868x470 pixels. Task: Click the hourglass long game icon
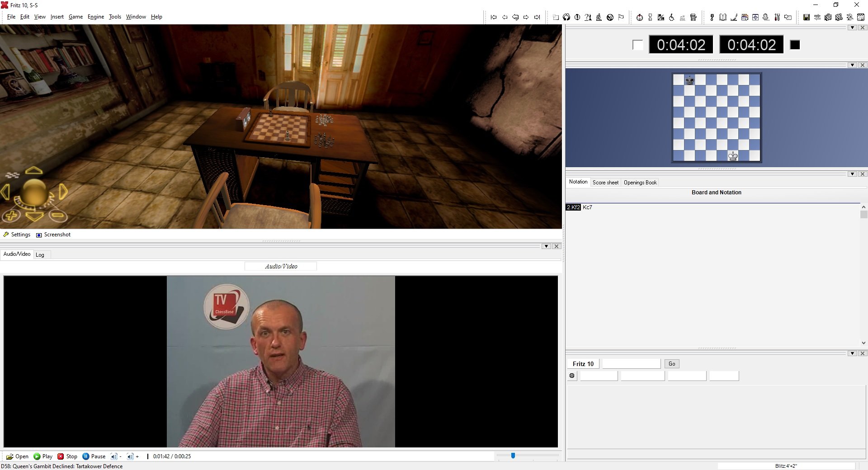coord(650,17)
